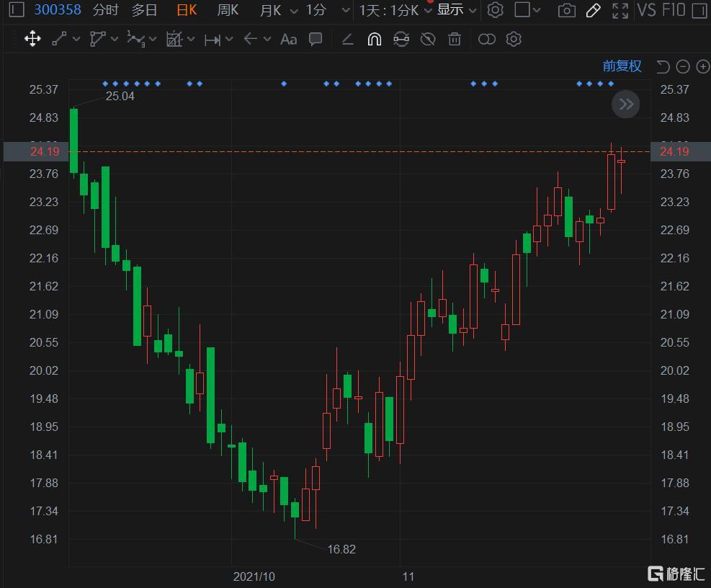Toggle the drawing pencil icon

(x=593, y=10)
